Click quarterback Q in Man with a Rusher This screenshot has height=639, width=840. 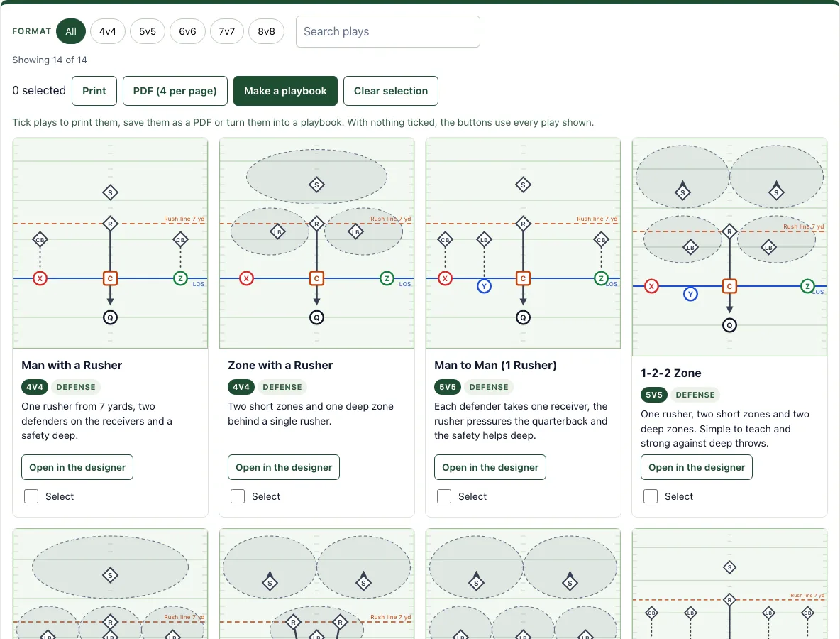pos(111,317)
